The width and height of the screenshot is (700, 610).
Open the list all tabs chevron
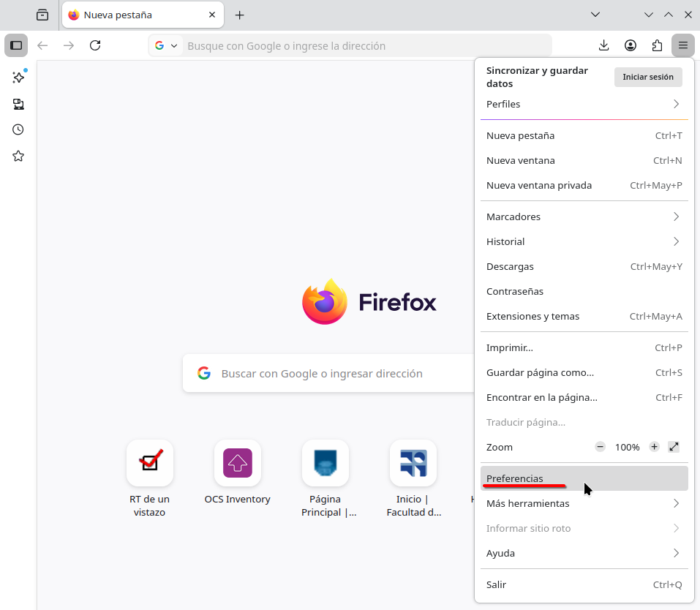595,15
